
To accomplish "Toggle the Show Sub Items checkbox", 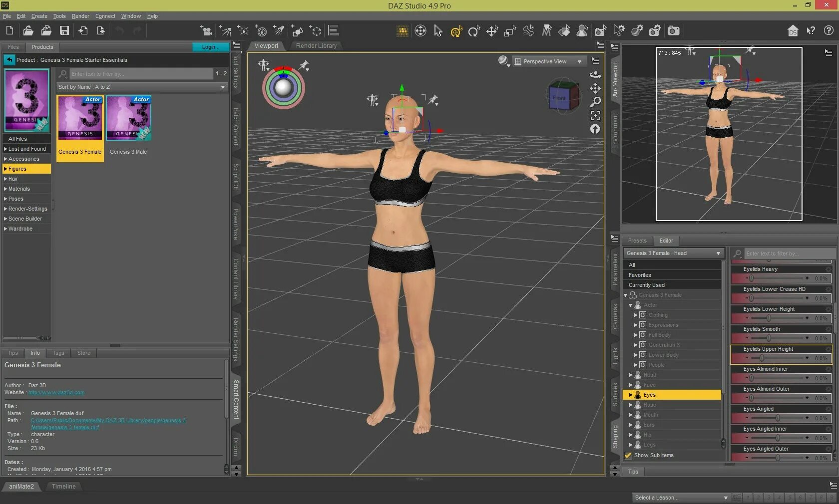I will tap(628, 455).
